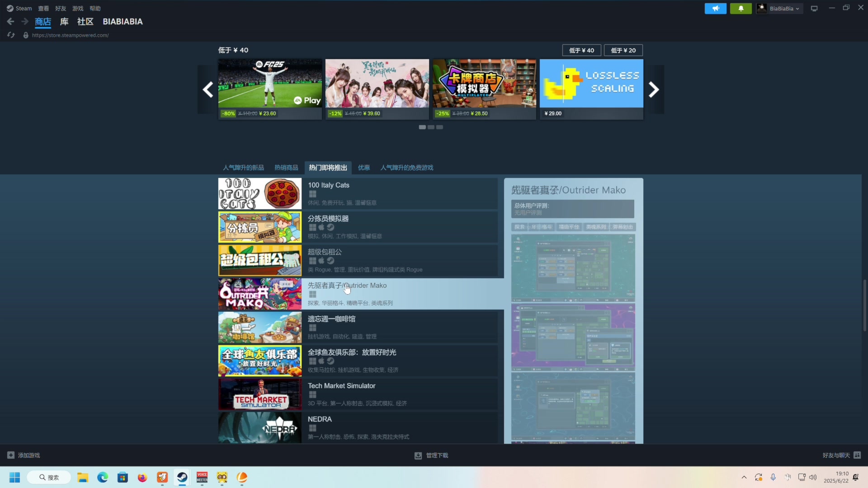Open the BIABIABIA profile section
The image size is (868, 488).
coord(123,22)
